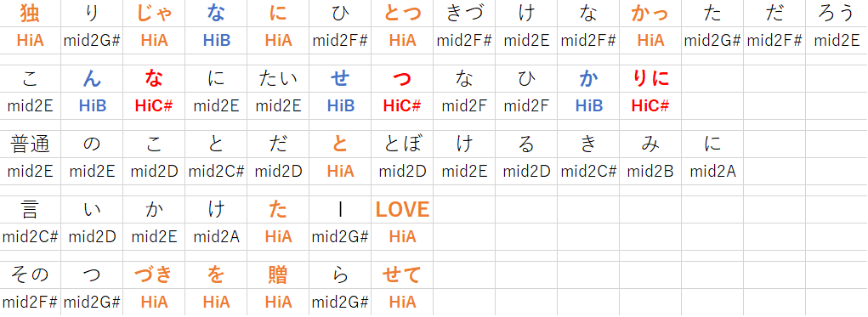Click the HiA note under を
This screenshot has width=868, height=317.
pyautogui.click(x=217, y=302)
